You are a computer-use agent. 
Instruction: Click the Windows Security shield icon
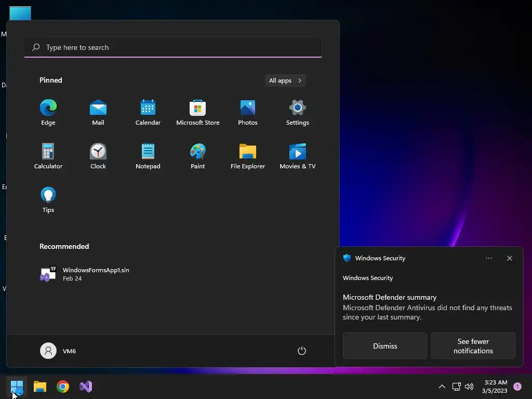[347, 258]
